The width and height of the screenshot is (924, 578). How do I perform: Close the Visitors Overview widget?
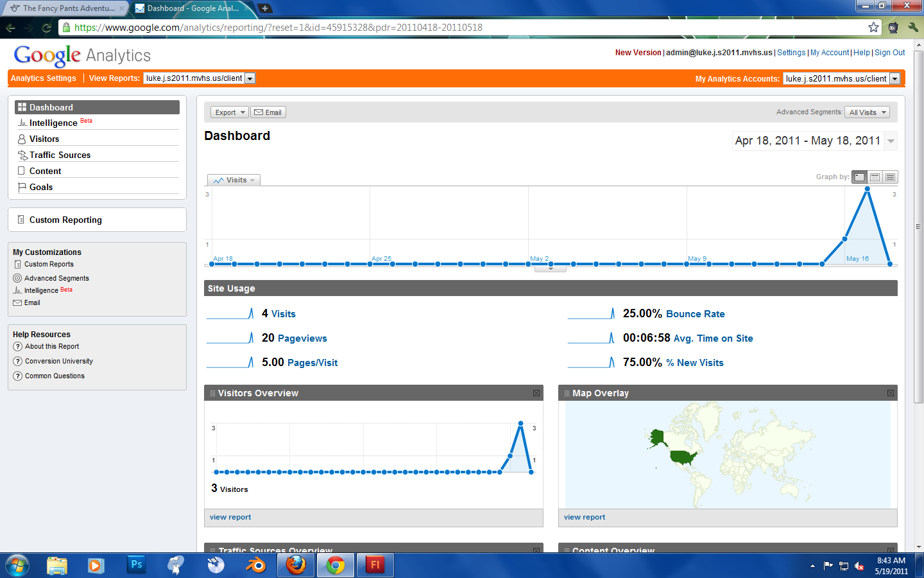click(536, 393)
